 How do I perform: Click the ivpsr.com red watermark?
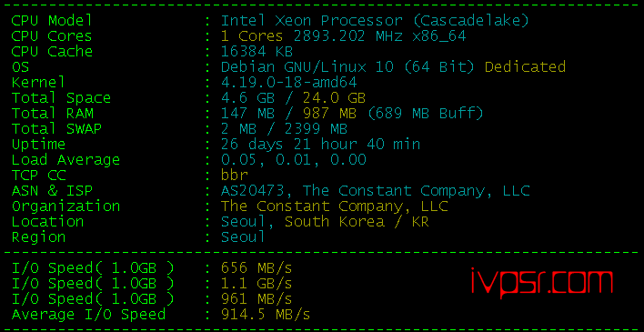pyautogui.click(x=541, y=281)
